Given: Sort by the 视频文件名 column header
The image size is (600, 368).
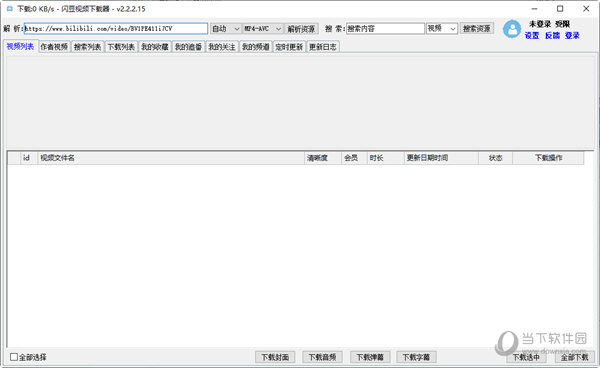Looking at the screenshot, I should pyautogui.click(x=171, y=158).
